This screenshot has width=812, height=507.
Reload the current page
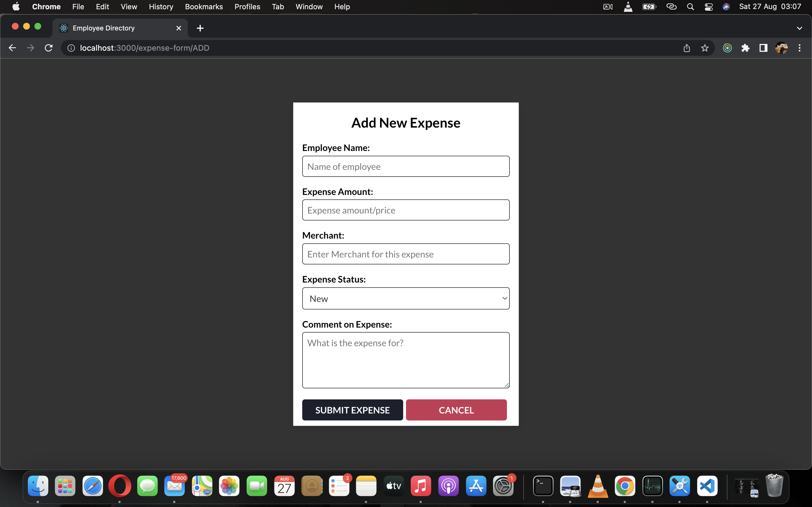[x=48, y=48]
